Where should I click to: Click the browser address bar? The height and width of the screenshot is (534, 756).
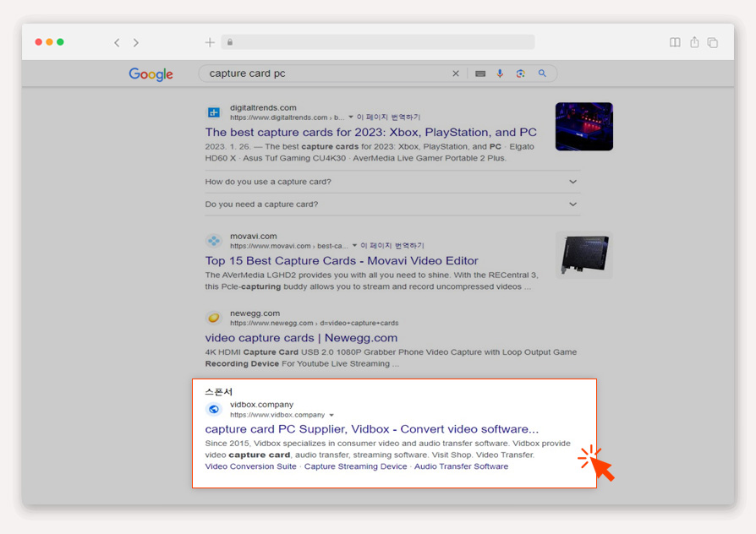378,42
